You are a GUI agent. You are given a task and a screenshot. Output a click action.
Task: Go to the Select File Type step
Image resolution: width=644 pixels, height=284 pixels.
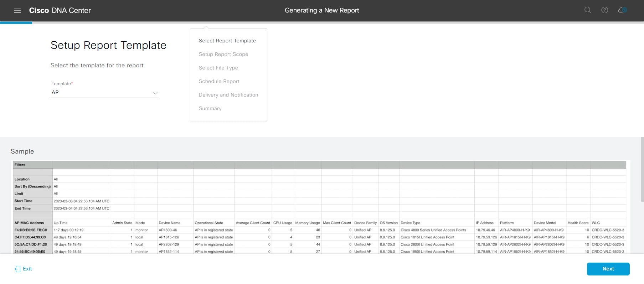tap(218, 68)
